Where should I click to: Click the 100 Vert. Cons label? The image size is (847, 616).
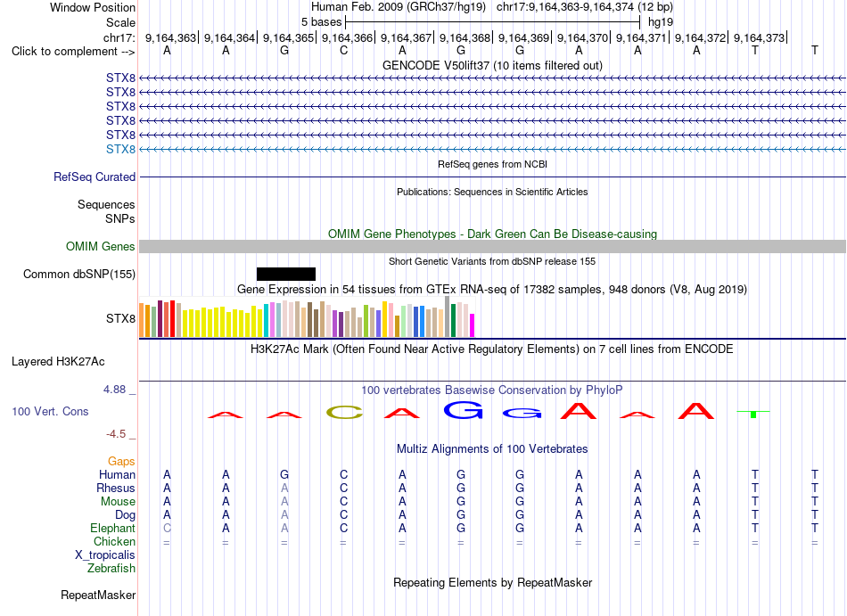point(50,411)
